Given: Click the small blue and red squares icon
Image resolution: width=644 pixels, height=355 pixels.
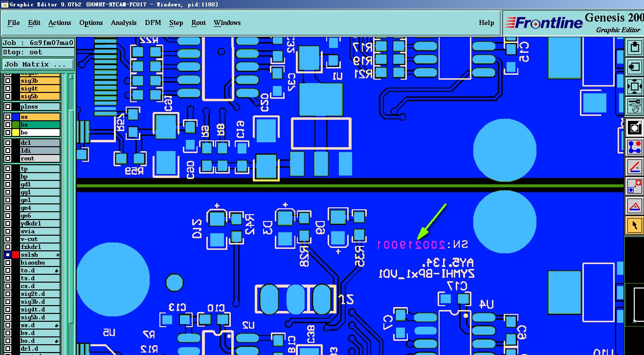Looking at the screenshot, I should coord(635,186).
